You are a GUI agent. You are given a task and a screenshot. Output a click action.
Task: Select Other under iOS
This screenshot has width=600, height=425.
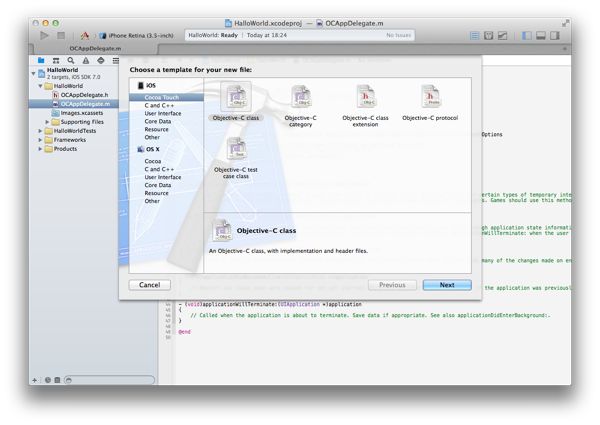[152, 137]
